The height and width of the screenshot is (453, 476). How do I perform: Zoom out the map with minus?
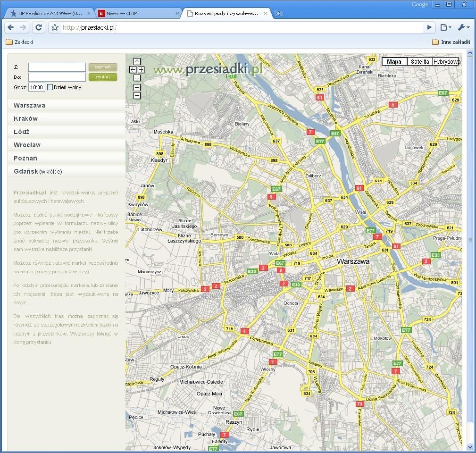[137, 96]
